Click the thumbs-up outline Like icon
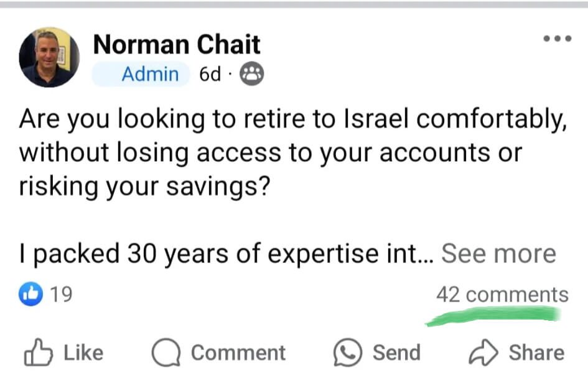The width and height of the screenshot is (588, 383). pos(37,353)
